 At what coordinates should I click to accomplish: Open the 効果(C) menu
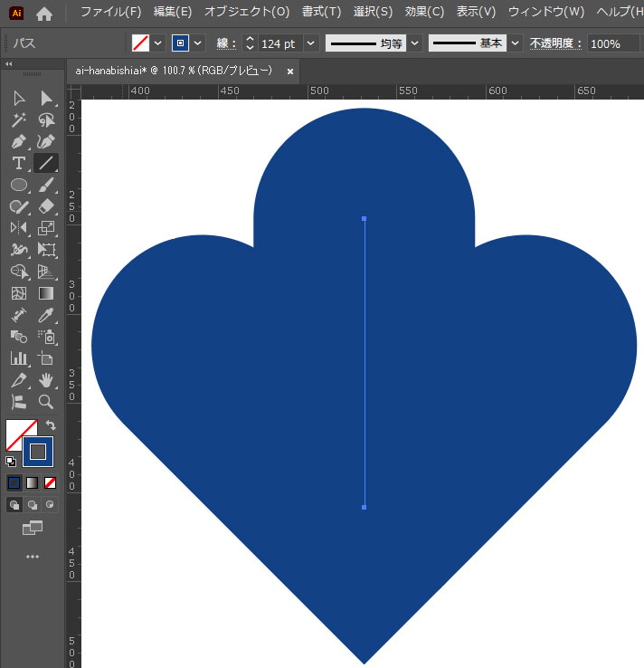(x=424, y=12)
